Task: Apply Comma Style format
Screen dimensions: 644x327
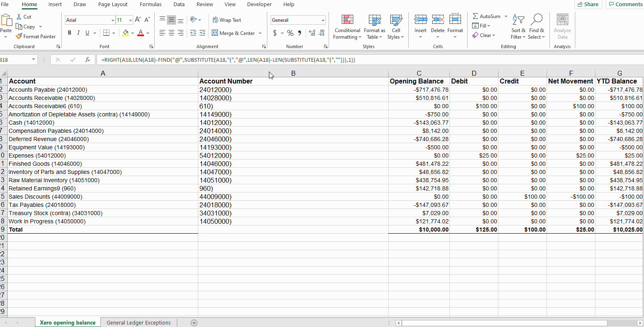Action: [x=299, y=33]
